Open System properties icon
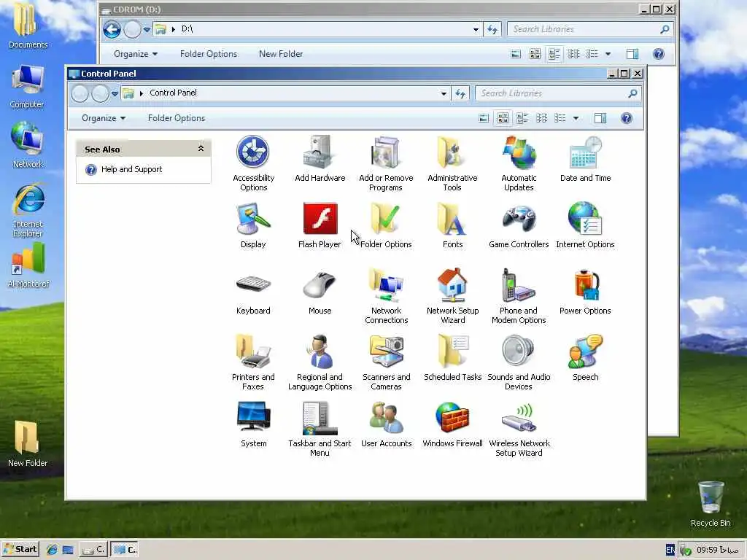Viewport: 747px width, 560px height. click(x=253, y=424)
